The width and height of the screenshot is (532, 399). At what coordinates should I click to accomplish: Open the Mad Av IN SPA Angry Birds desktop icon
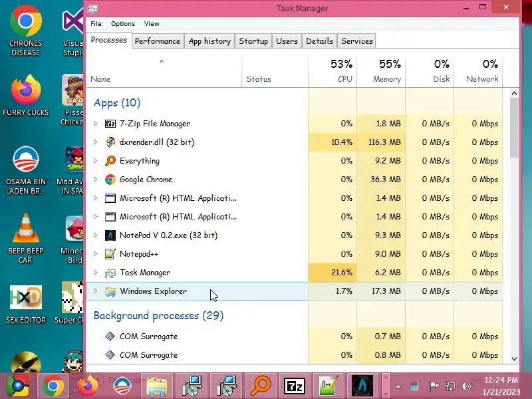[x=70, y=170]
